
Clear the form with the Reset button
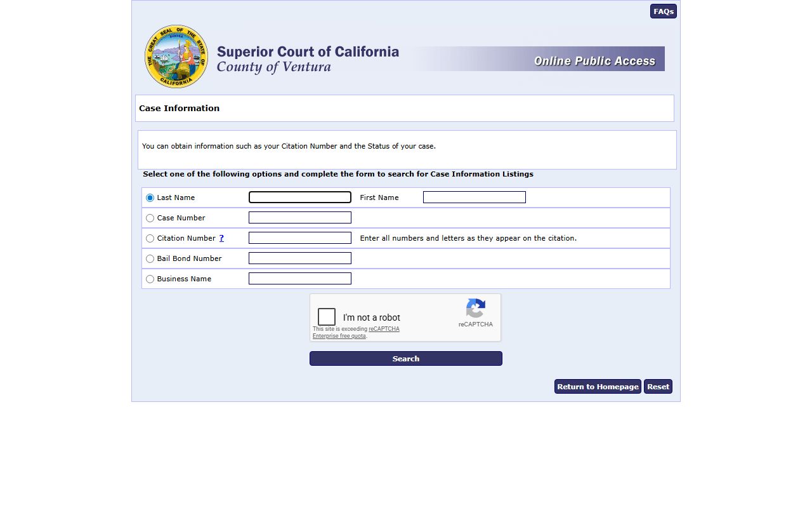(x=658, y=387)
